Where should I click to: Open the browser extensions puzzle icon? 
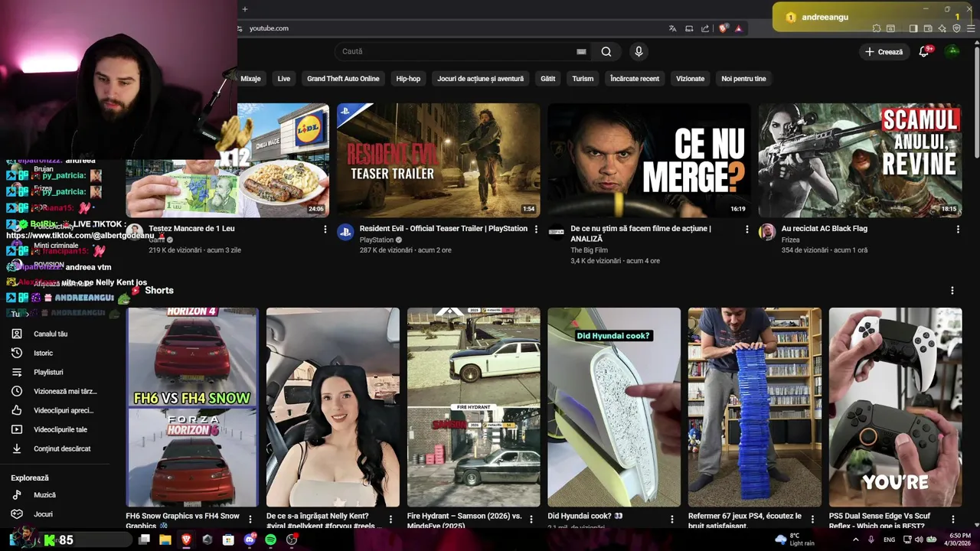click(x=877, y=28)
